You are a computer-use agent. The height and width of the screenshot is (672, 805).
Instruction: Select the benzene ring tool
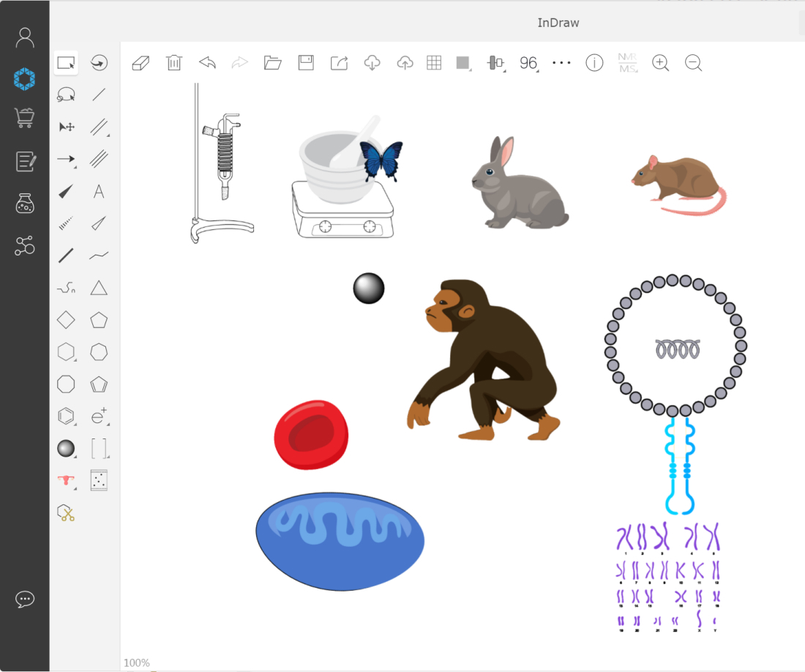[66, 417]
